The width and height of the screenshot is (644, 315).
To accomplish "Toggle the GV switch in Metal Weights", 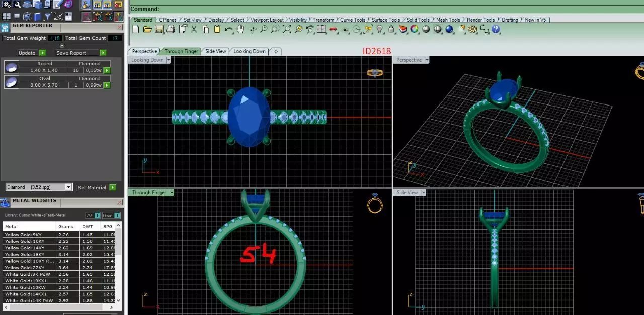I will pyautogui.click(x=93, y=215).
